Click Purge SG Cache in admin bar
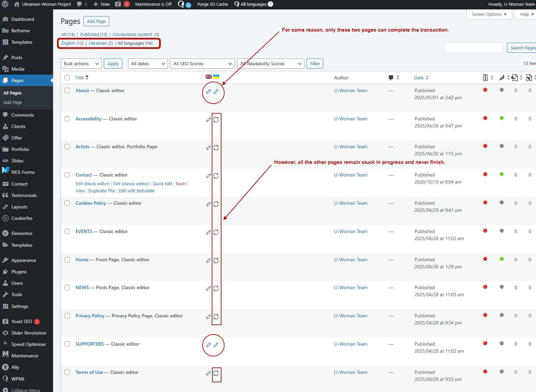This screenshot has width=536, height=392. pos(212,4)
